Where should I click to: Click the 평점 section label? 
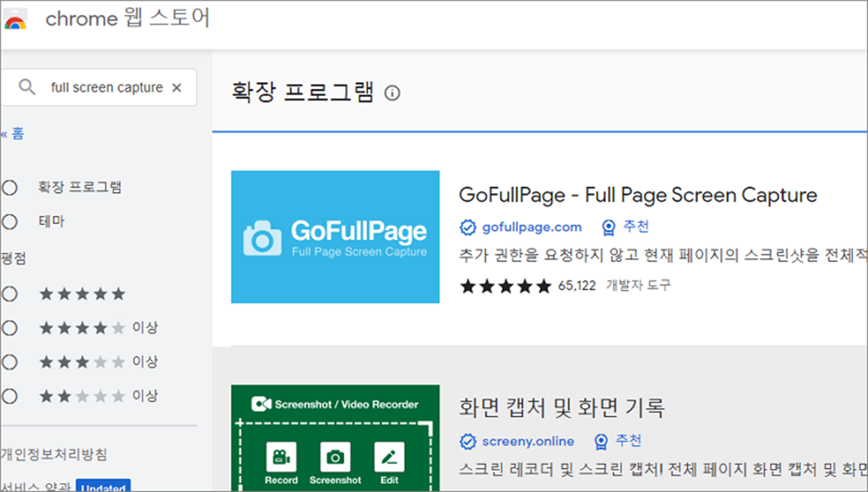13,259
